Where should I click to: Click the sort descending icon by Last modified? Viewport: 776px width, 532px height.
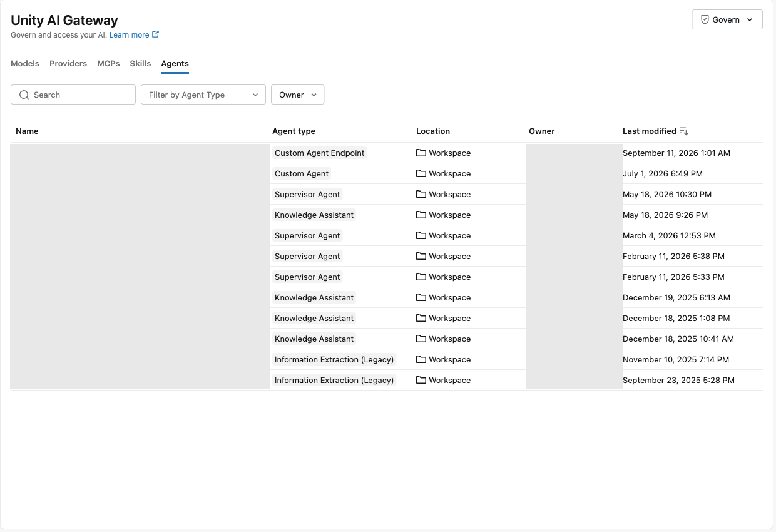(x=684, y=131)
